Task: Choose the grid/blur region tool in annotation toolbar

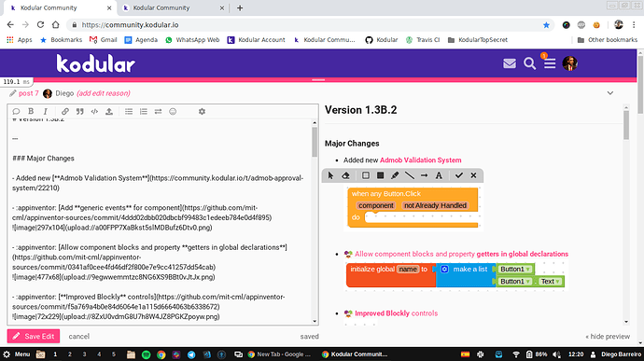Action: 366,175
